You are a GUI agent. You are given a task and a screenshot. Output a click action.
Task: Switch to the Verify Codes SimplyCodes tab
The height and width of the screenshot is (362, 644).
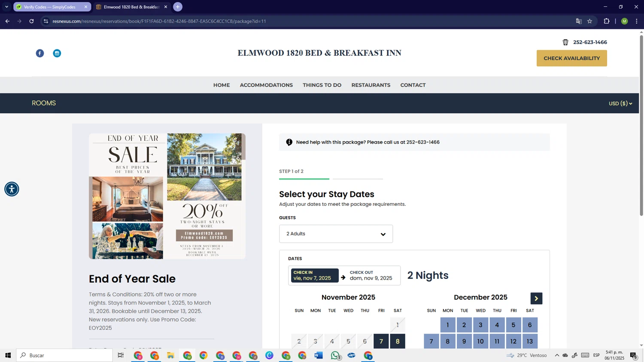tap(52, 7)
